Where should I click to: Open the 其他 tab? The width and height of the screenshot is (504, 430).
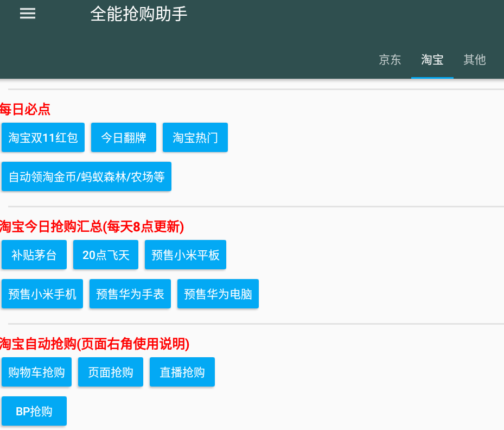coord(474,60)
